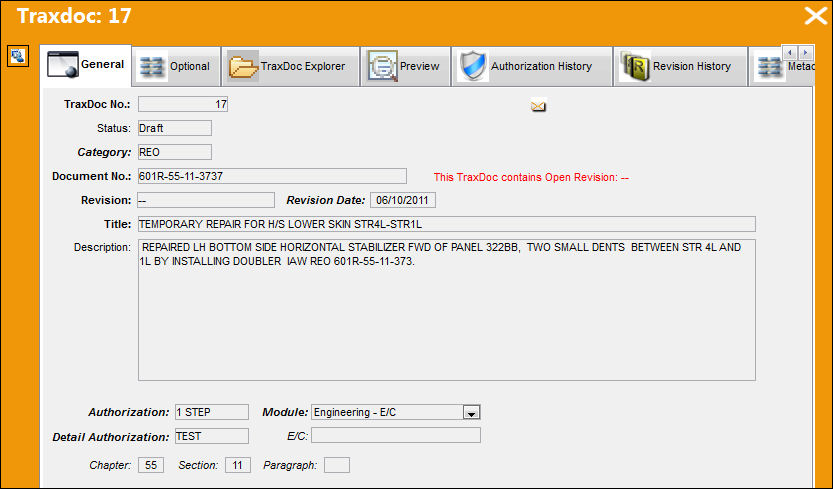Viewport: 833px width, 489px height.
Task: Expand the Module dropdown arrow
Action: 471,412
